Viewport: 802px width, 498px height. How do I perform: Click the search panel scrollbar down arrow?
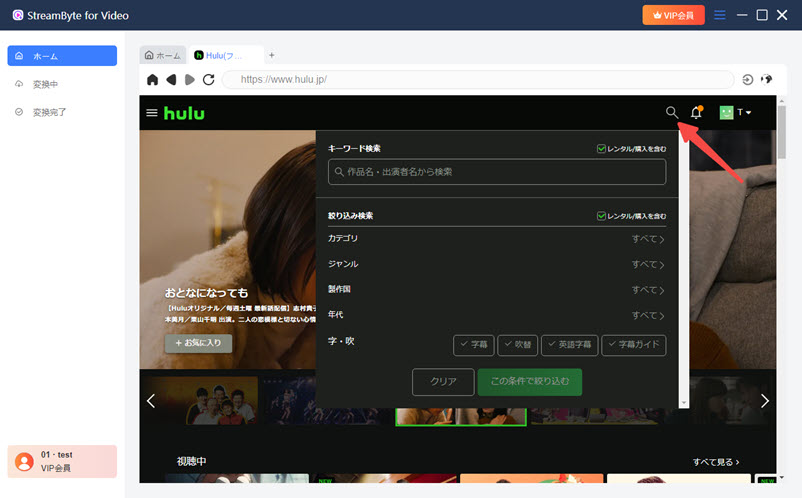tap(684, 403)
